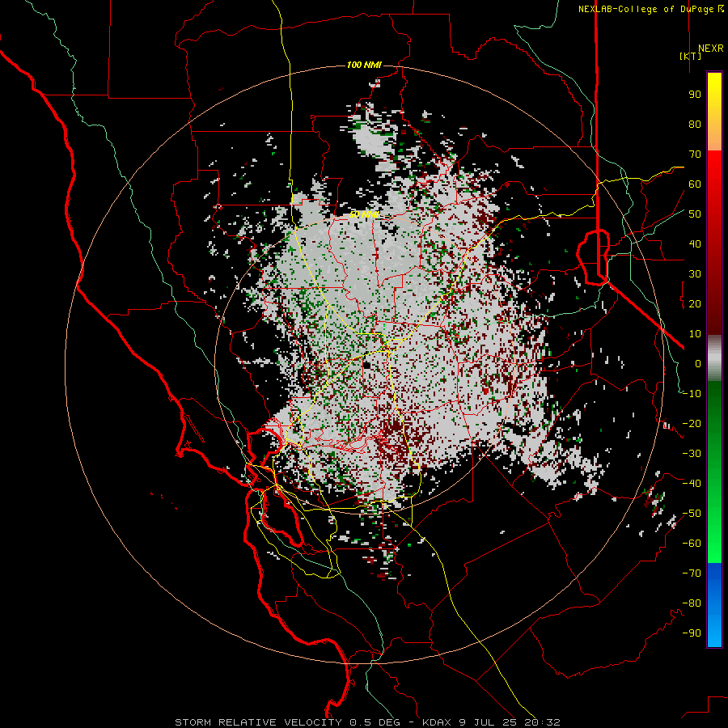Screen dimensions: 728x728
Task: Click the NEXR label above the color scale
Action: (x=710, y=49)
